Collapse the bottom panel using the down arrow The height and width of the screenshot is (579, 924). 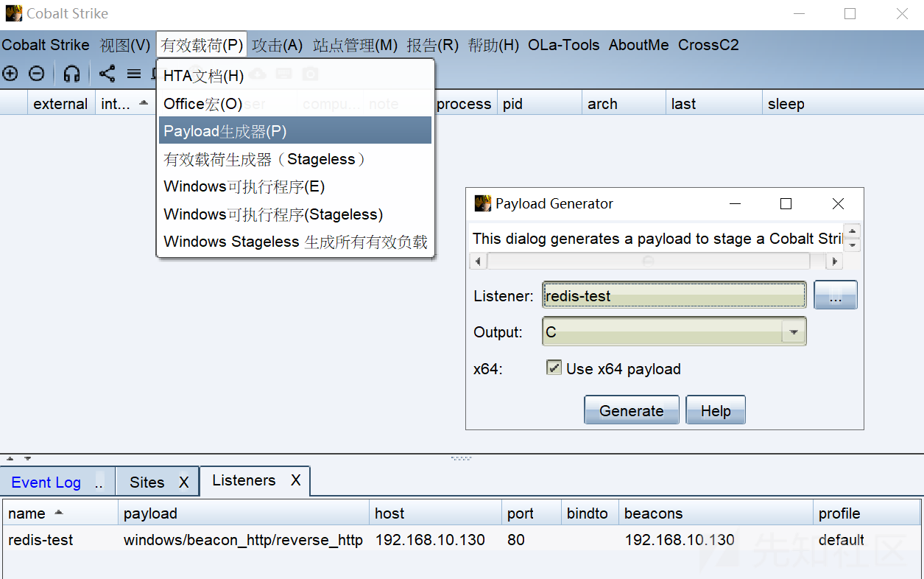pyautogui.click(x=27, y=458)
